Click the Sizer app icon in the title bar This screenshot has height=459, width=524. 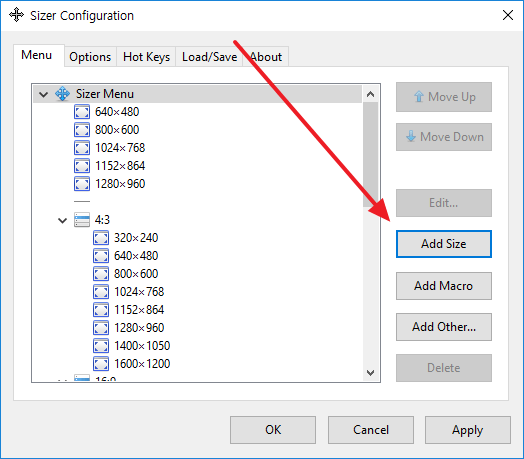tap(16, 15)
